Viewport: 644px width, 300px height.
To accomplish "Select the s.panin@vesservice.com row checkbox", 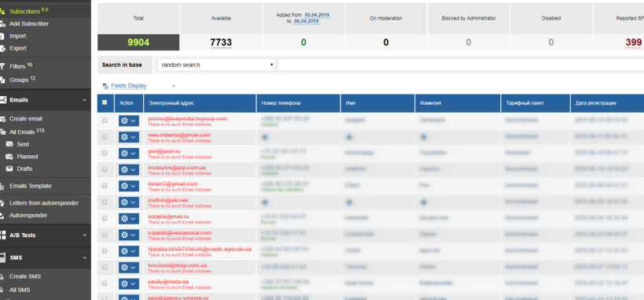I will (105, 234).
